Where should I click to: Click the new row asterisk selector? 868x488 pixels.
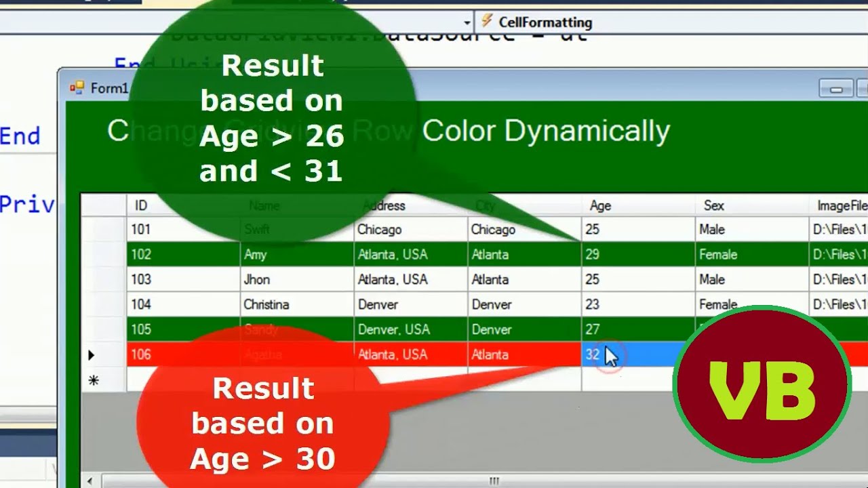pos(103,381)
